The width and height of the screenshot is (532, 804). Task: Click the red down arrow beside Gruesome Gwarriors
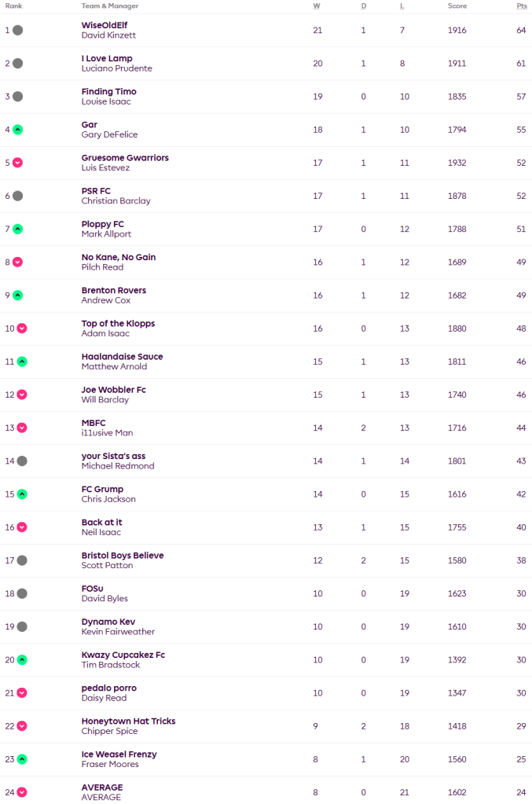pyautogui.click(x=17, y=163)
